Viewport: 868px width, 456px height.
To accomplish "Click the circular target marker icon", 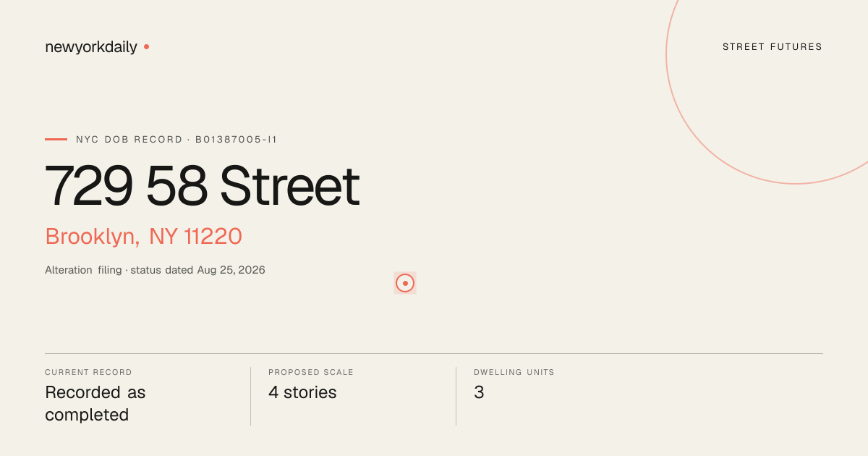I will tap(405, 283).
